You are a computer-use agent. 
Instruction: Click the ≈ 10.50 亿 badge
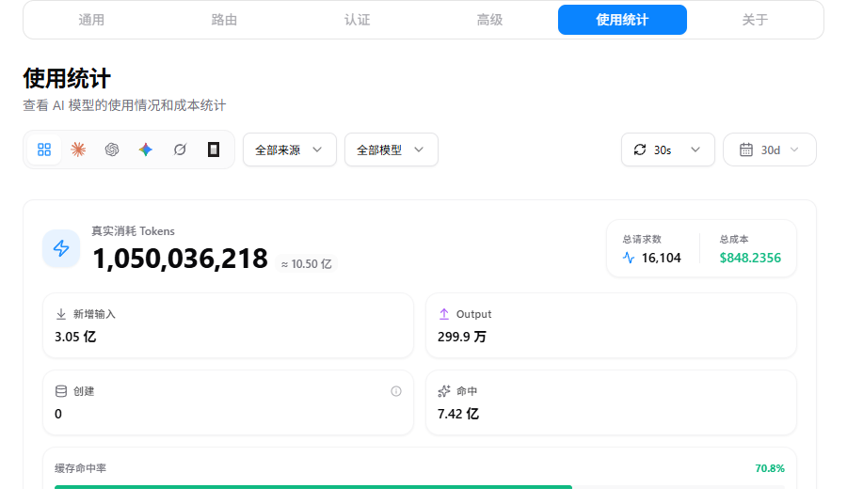click(x=306, y=264)
